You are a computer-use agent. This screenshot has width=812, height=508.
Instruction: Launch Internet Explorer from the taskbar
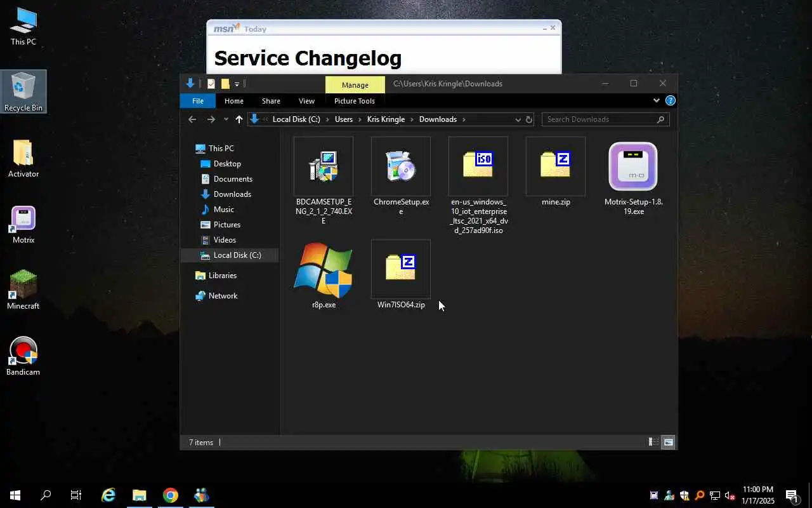(108, 495)
